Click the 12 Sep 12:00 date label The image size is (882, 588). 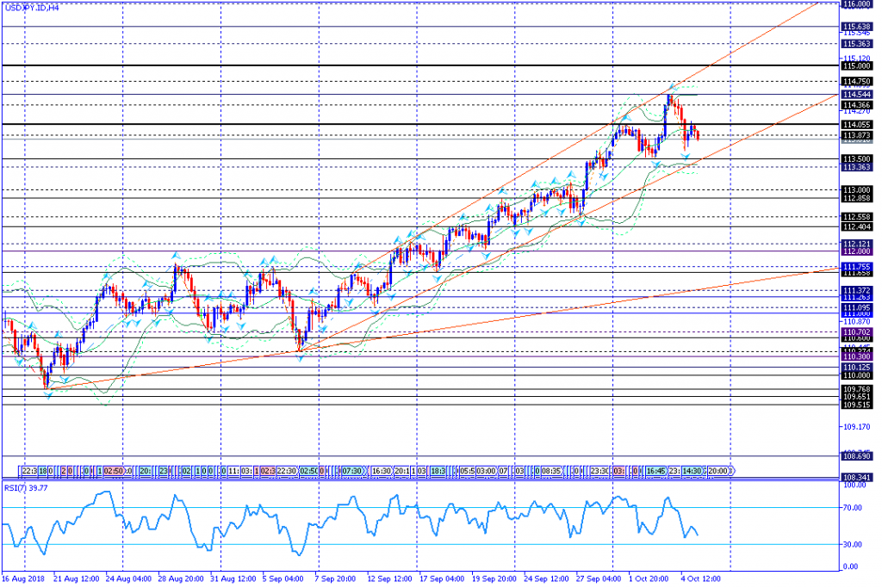pyautogui.click(x=388, y=579)
